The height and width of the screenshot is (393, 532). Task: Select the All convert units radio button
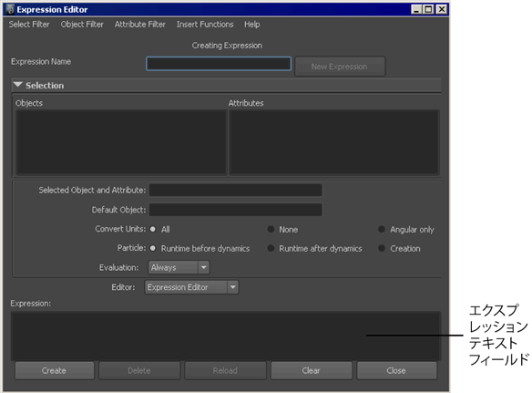[x=153, y=229]
